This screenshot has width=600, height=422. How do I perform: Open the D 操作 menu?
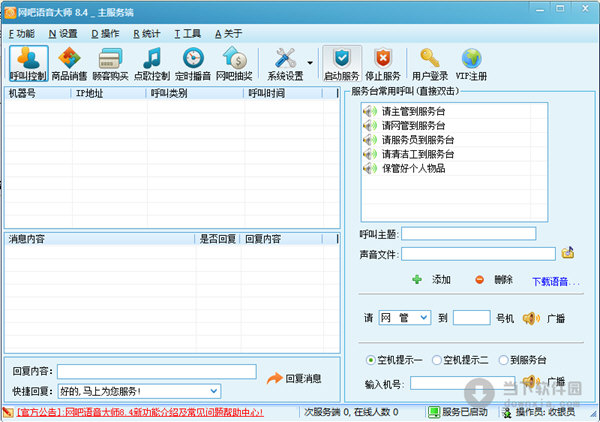pyautogui.click(x=105, y=34)
